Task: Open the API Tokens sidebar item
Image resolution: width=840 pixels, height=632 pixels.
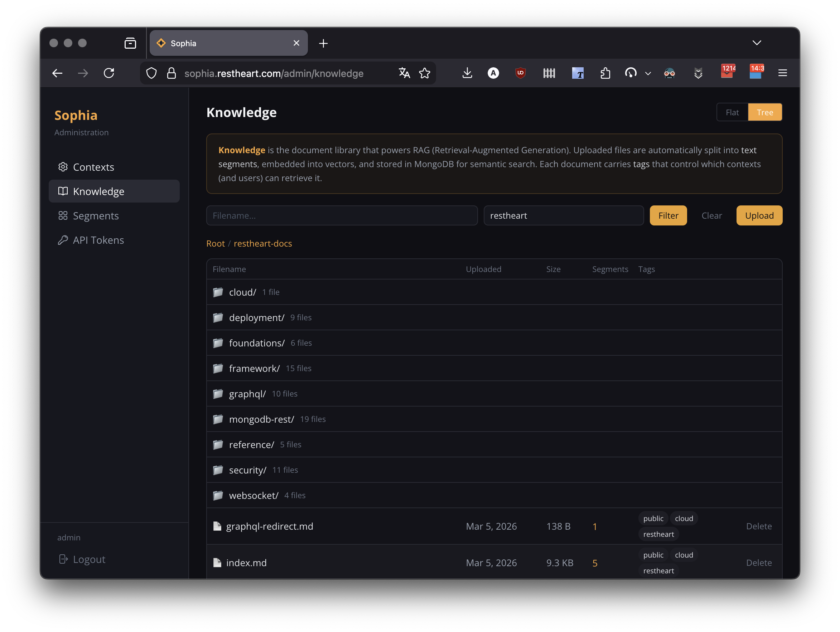Action: pos(98,240)
